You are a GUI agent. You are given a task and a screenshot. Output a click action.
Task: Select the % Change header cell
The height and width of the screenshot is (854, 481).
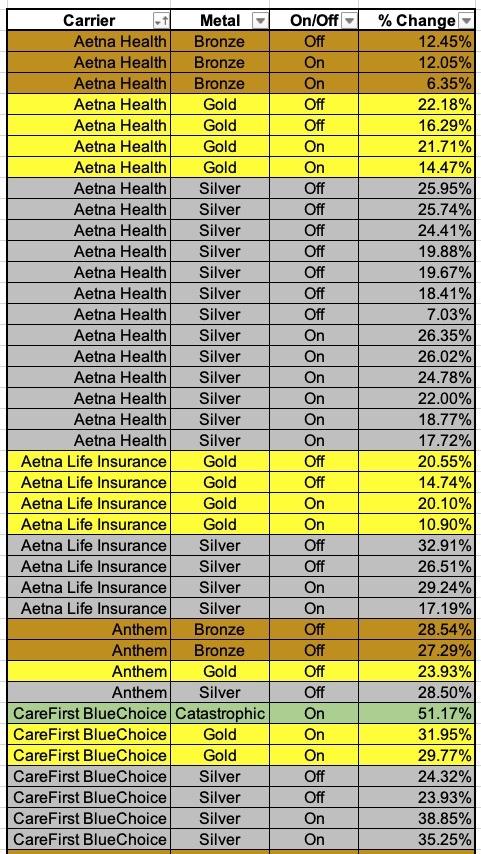(x=416, y=21)
